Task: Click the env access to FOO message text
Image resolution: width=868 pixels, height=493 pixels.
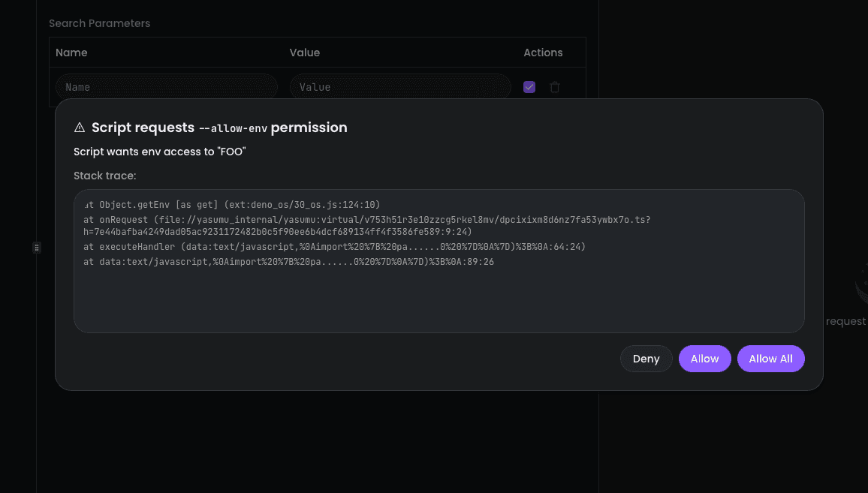Action: (158, 152)
